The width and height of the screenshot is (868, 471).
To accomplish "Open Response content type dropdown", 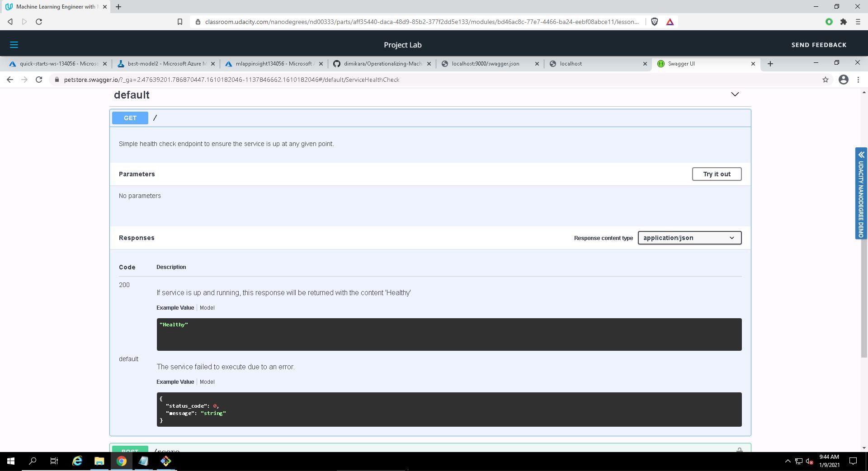I will point(689,238).
